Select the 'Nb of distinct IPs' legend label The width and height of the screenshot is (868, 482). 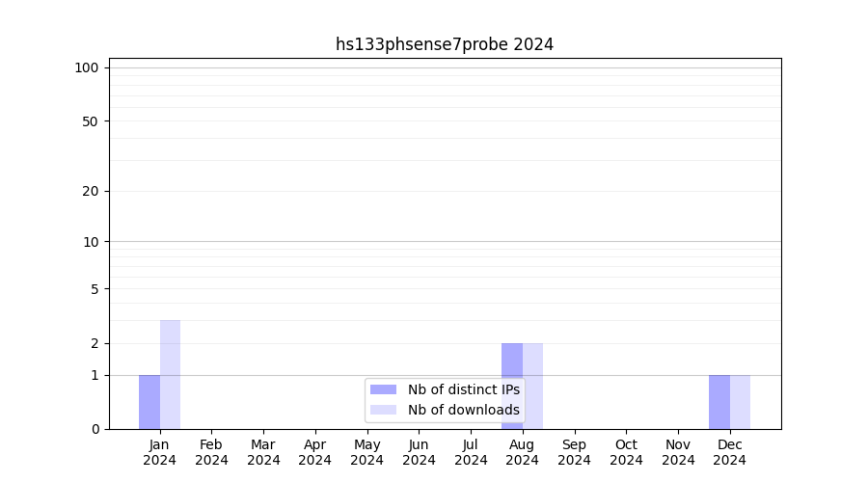tap(463, 389)
